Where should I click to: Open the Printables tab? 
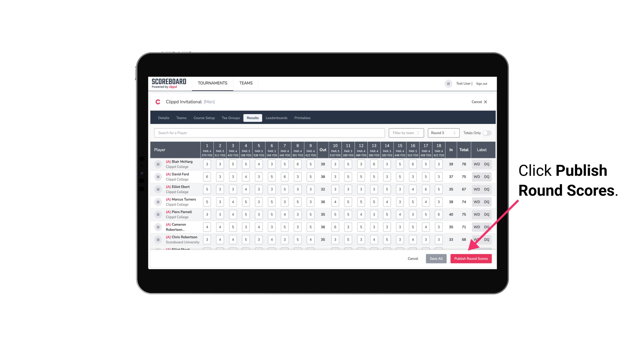(x=302, y=118)
